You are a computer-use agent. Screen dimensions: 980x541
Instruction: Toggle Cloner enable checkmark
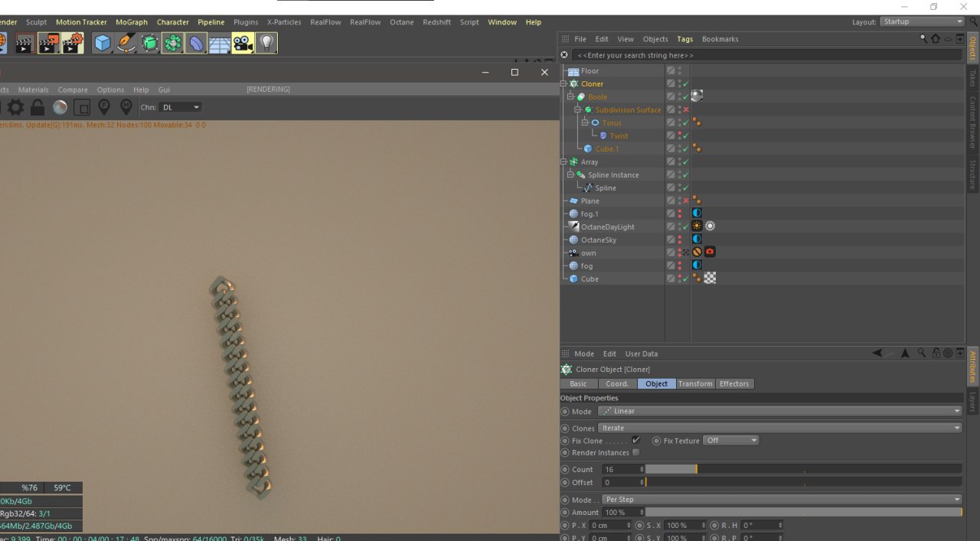coord(686,84)
